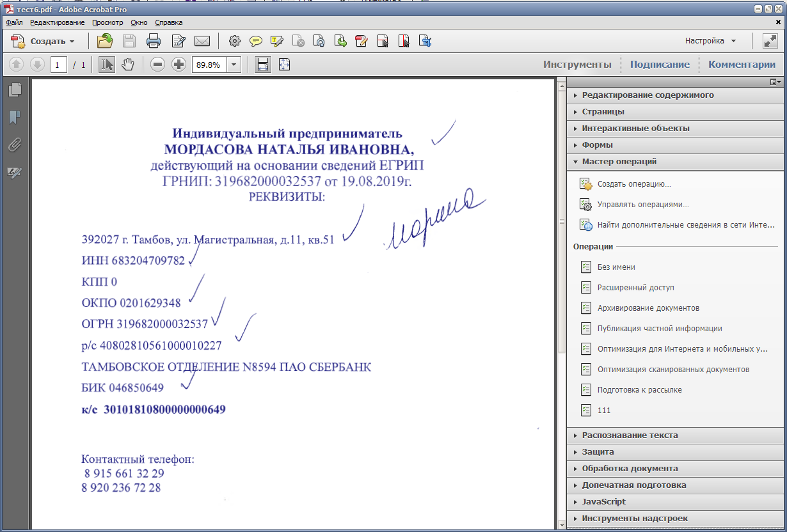
Task: Zoom in with the plus button
Action: (179, 65)
